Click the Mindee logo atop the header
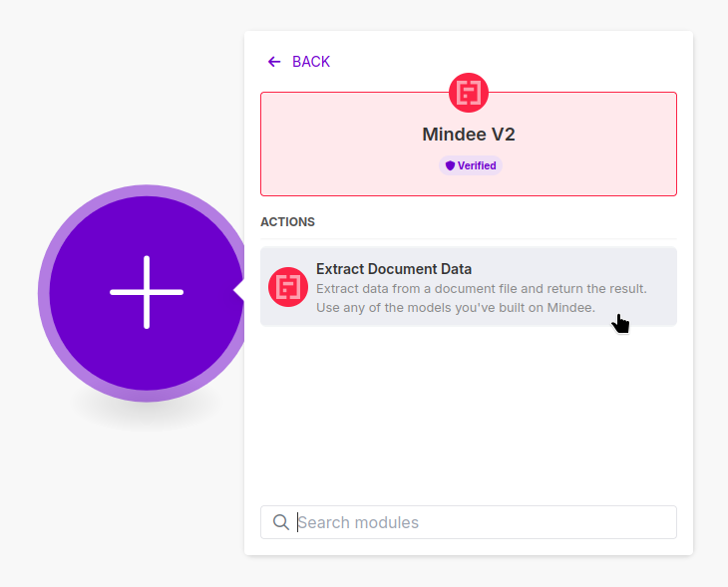Image resolution: width=728 pixels, height=587 pixels. [x=469, y=93]
